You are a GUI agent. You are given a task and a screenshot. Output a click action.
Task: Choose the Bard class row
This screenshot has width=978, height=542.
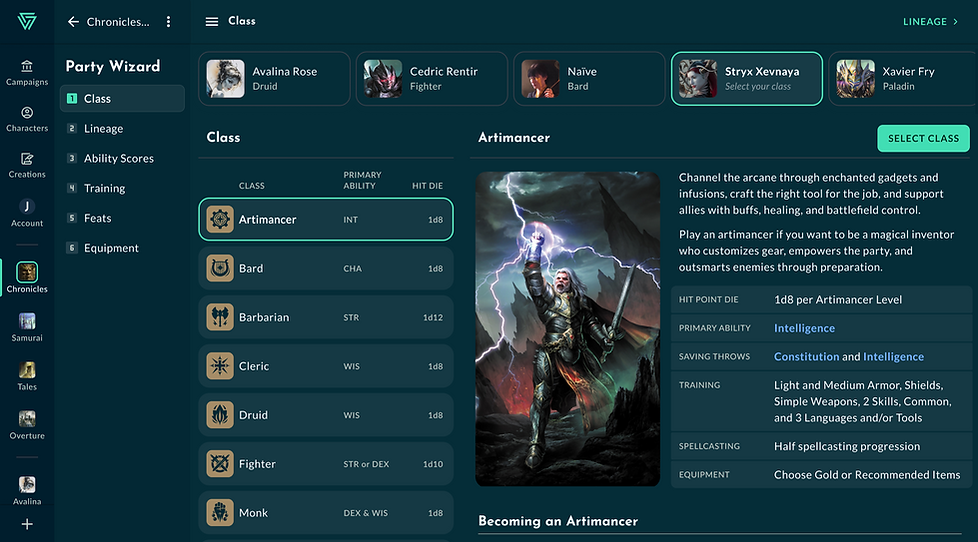(x=326, y=268)
